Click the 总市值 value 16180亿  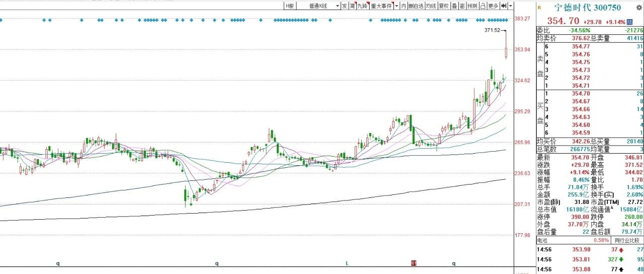579,209
